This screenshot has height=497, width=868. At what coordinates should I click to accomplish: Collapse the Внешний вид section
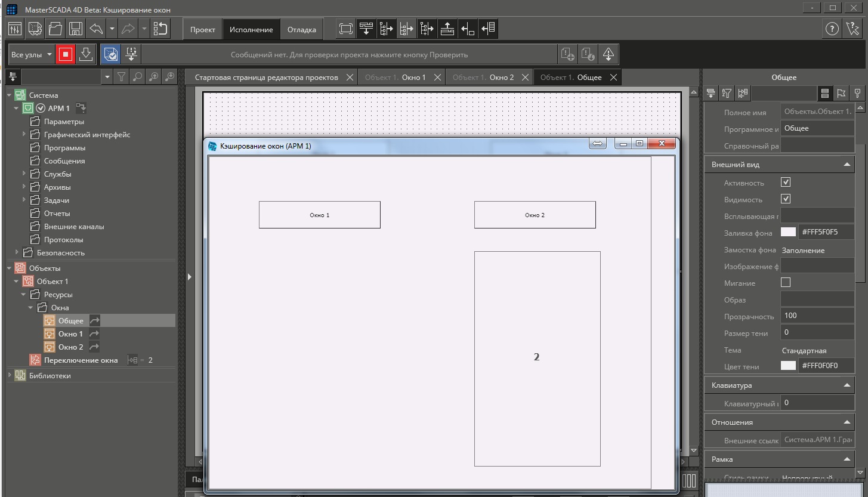tap(847, 165)
